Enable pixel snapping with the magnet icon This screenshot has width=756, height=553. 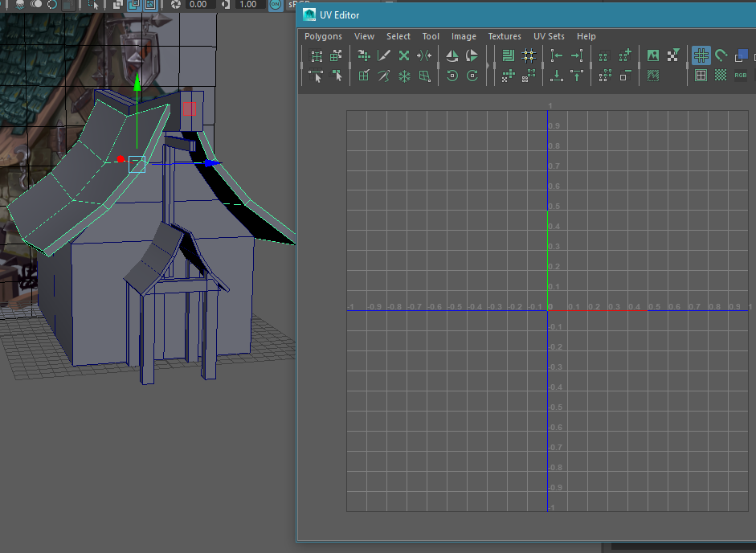[720, 55]
